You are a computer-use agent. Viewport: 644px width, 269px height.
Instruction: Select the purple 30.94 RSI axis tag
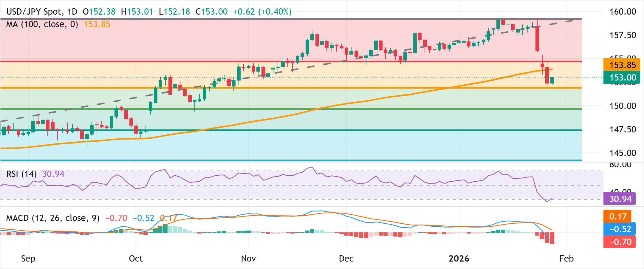[620, 199]
